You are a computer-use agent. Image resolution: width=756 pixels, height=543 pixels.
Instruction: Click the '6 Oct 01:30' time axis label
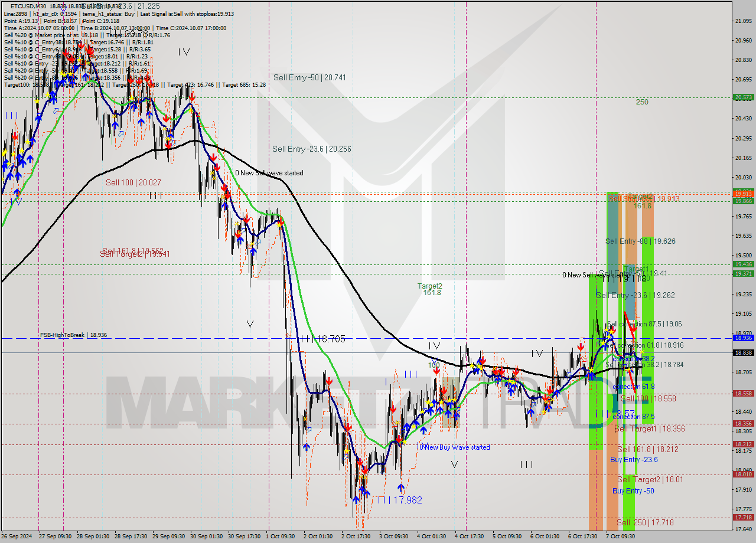(546, 537)
